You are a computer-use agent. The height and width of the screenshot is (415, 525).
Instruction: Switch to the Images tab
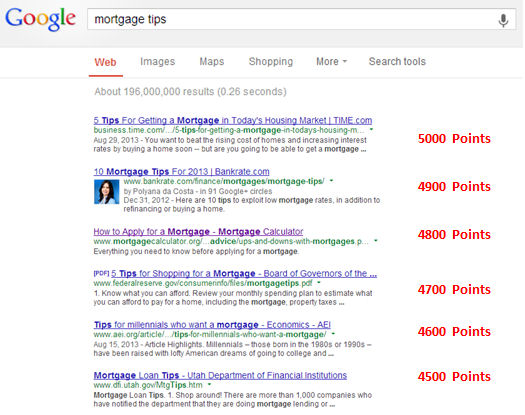click(157, 62)
